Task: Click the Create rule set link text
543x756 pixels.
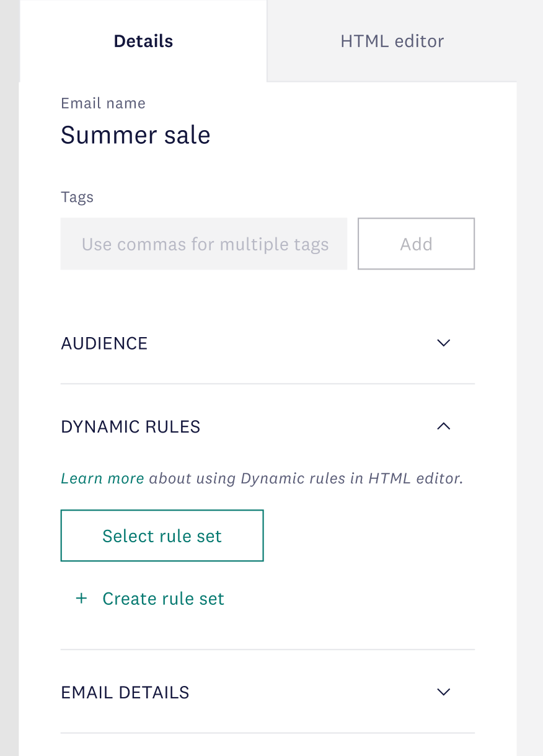Action: coord(163,599)
